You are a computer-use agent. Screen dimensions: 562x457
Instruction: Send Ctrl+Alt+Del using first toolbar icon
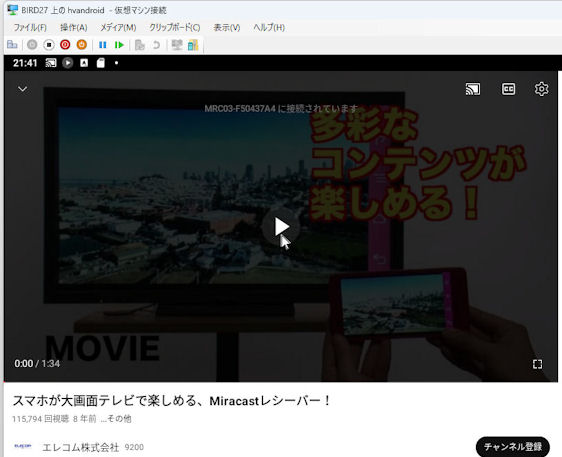click(x=12, y=45)
